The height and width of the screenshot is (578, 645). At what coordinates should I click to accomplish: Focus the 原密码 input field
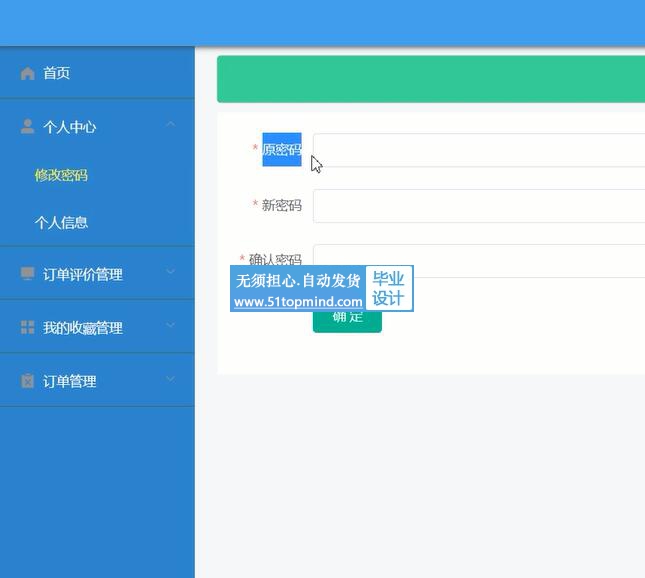pyautogui.click(x=480, y=150)
